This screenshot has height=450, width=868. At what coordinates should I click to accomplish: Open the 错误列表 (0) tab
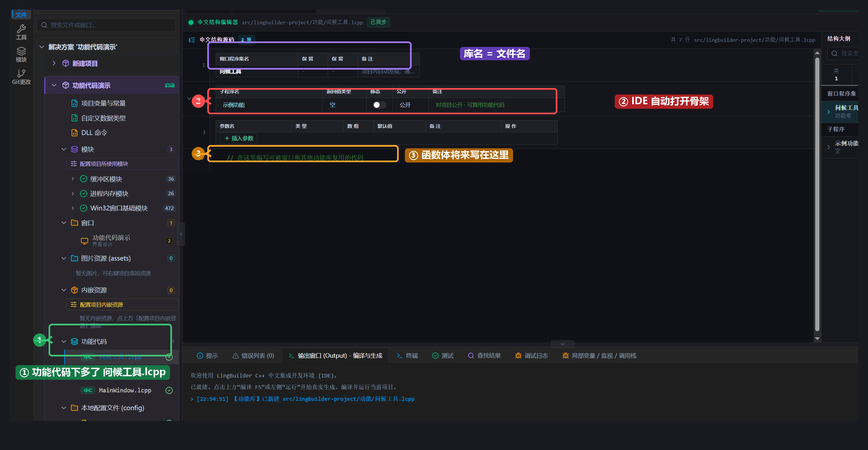[253, 356]
